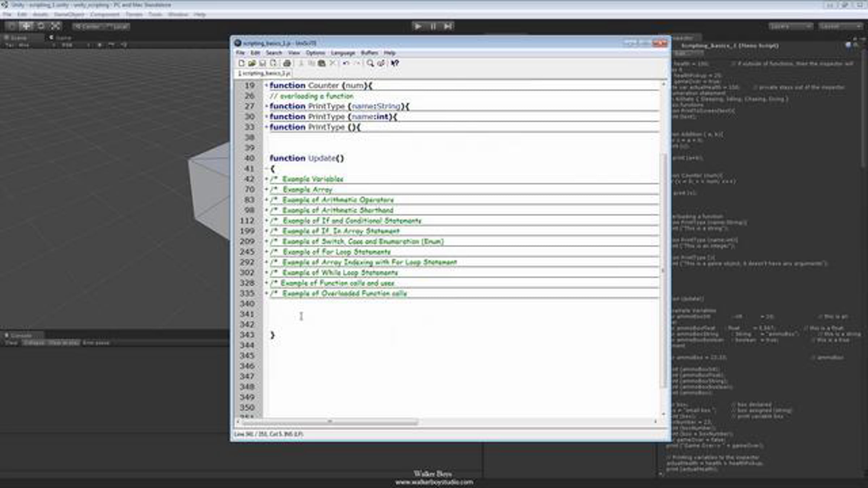Image resolution: width=868 pixels, height=488 pixels.
Task: Expand the Example of For Loop Statements fold
Action: tap(267, 252)
